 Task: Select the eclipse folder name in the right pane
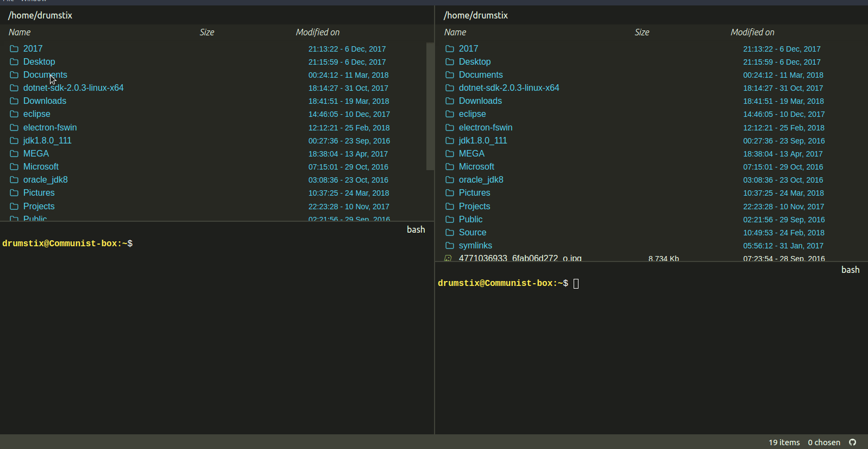(473, 114)
